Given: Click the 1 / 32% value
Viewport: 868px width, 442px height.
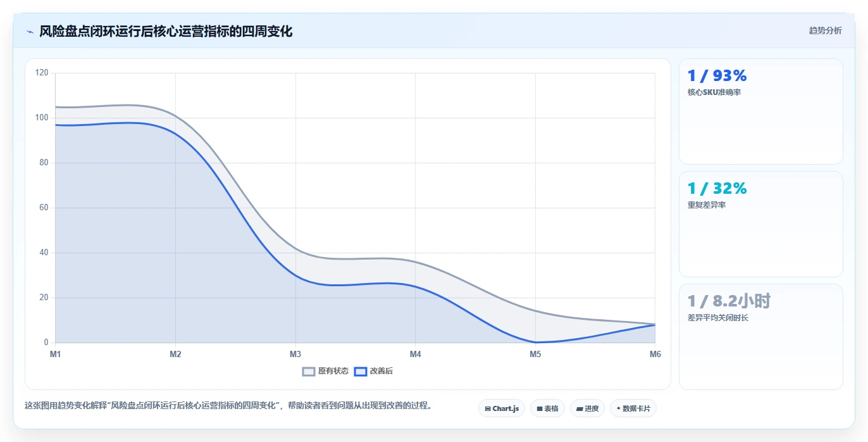Looking at the screenshot, I should [717, 189].
